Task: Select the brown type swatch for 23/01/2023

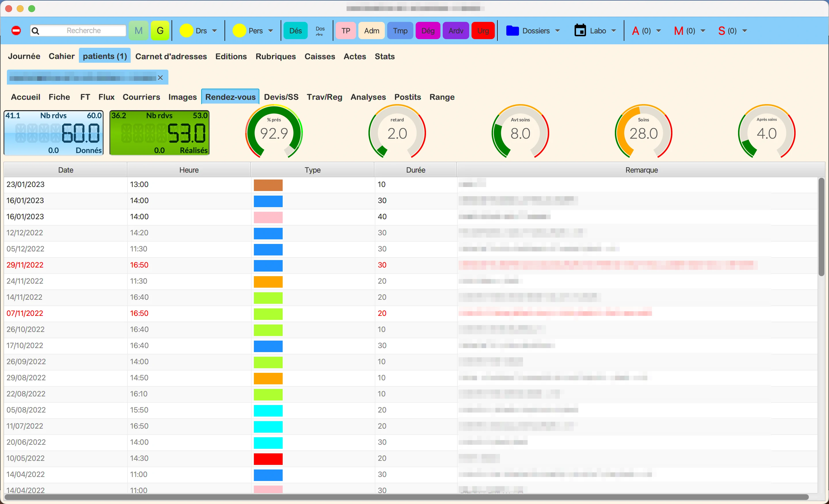Action: tap(268, 185)
